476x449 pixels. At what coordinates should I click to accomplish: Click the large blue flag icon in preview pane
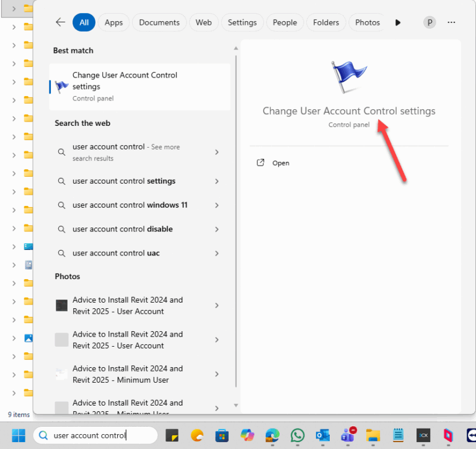[348, 77]
